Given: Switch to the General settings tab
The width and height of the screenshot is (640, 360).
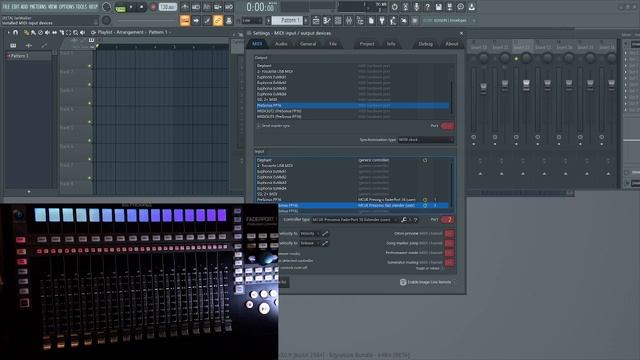Looking at the screenshot, I should click(308, 44).
